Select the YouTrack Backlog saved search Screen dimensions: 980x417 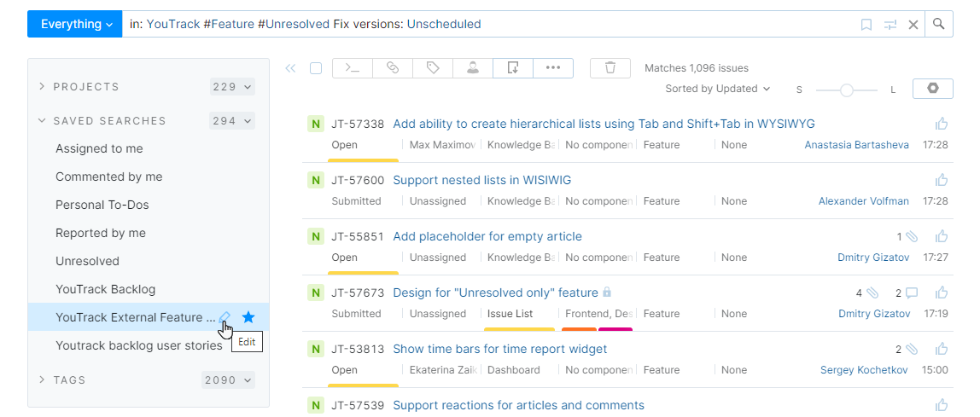point(106,289)
